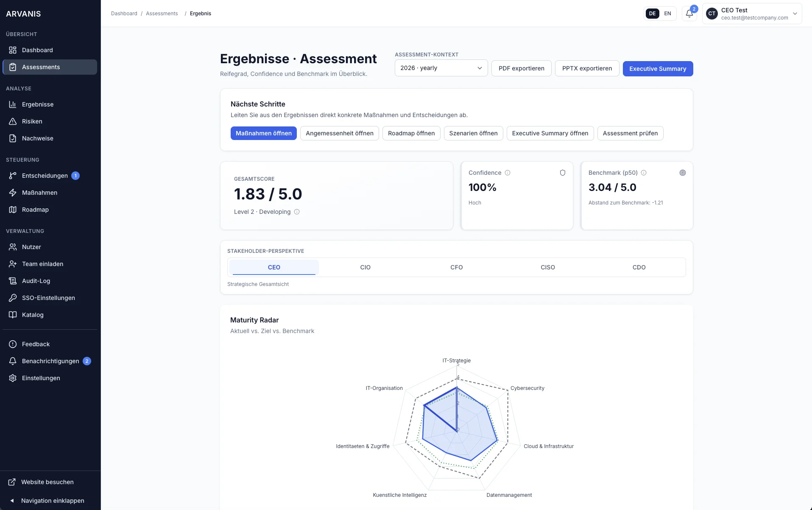
Task: Switch to the CISO perspective tab
Action: click(547, 267)
